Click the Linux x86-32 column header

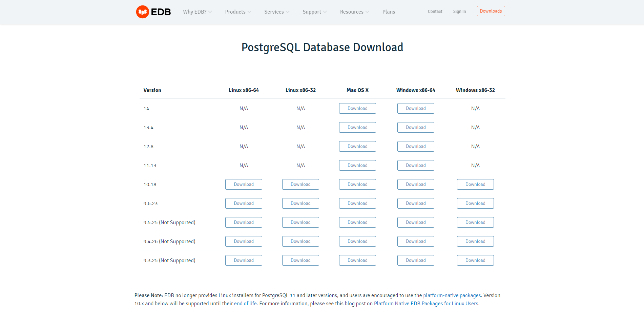(x=300, y=90)
